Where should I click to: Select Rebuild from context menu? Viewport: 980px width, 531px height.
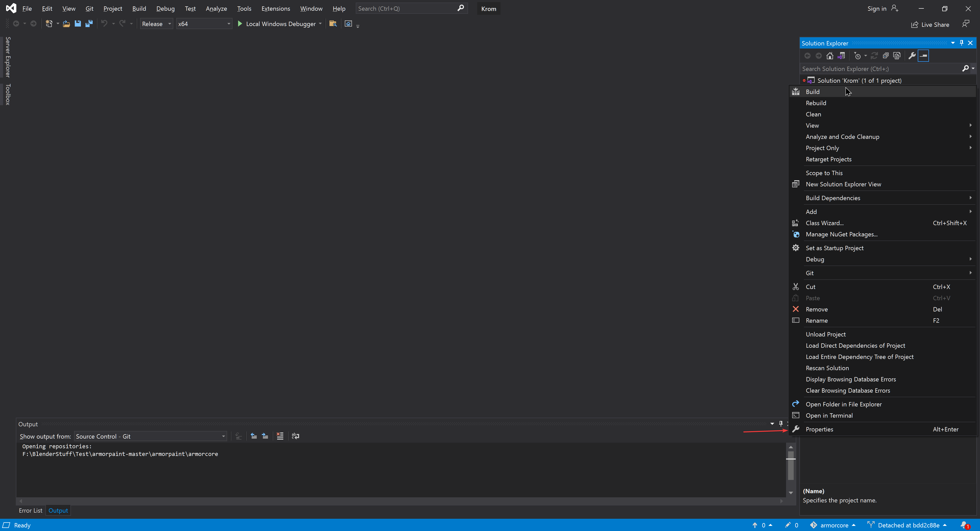pos(816,103)
